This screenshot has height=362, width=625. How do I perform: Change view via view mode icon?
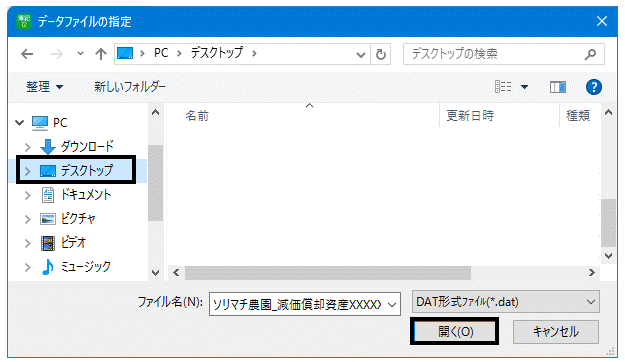(x=503, y=87)
